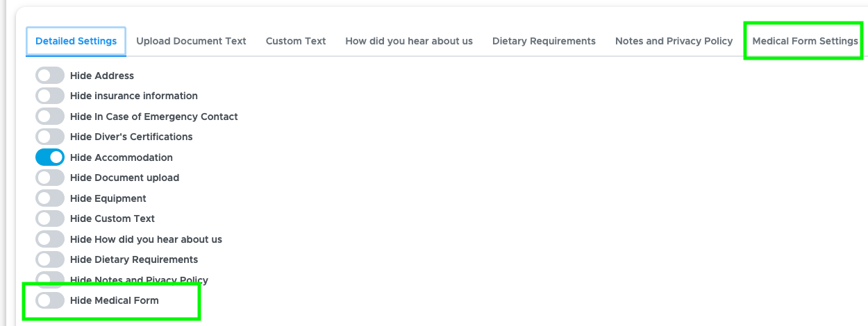
Task: Disable the Hide Accommodation switch
Action: pos(50,157)
